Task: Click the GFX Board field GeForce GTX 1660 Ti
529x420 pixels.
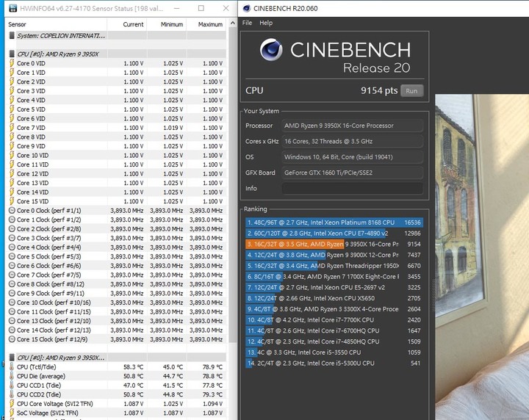Action: tap(352, 173)
